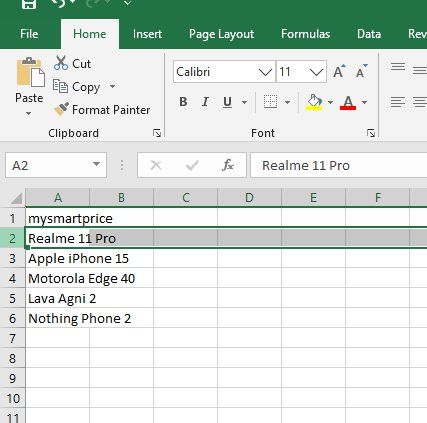Open the Formulas ribbon tab
The width and height of the screenshot is (427, 423).
point(305,34)
